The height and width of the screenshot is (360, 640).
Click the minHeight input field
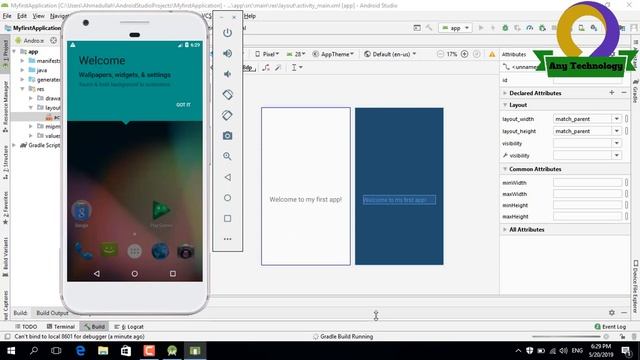coord(587,205)
